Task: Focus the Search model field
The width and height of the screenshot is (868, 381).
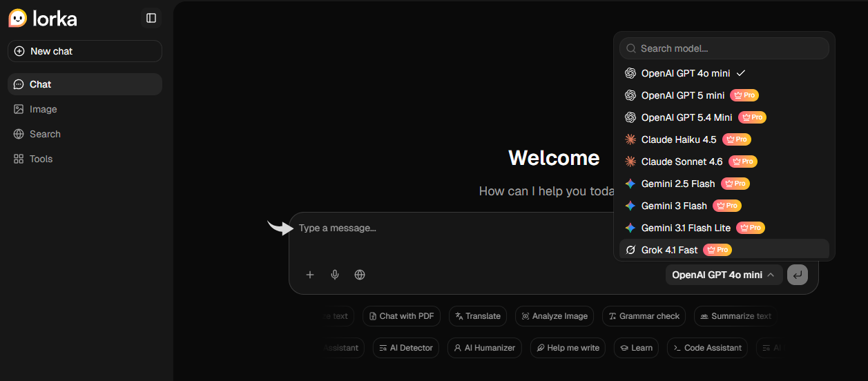Action: pyautogui.click(x=724, y=48)
